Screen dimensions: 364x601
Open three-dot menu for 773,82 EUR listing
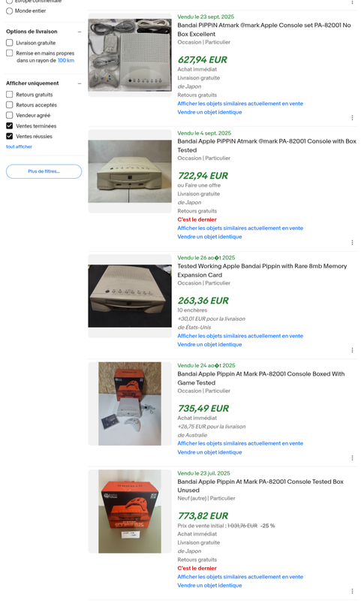[x=352, y=591]
